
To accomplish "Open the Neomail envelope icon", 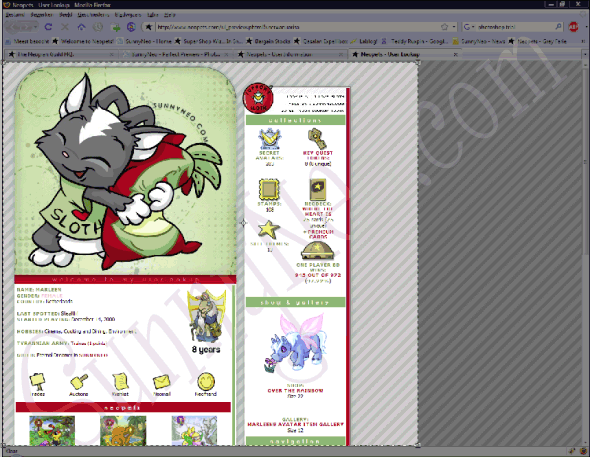I will tap(162, 383).
